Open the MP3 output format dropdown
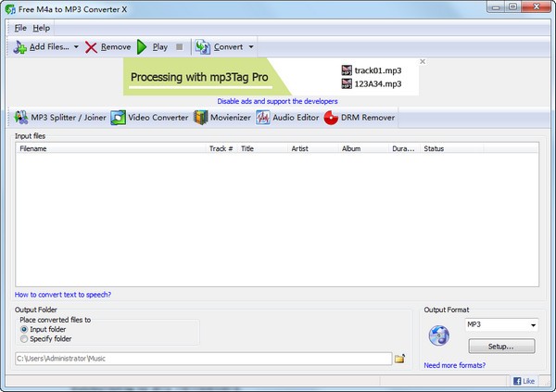 501,325
